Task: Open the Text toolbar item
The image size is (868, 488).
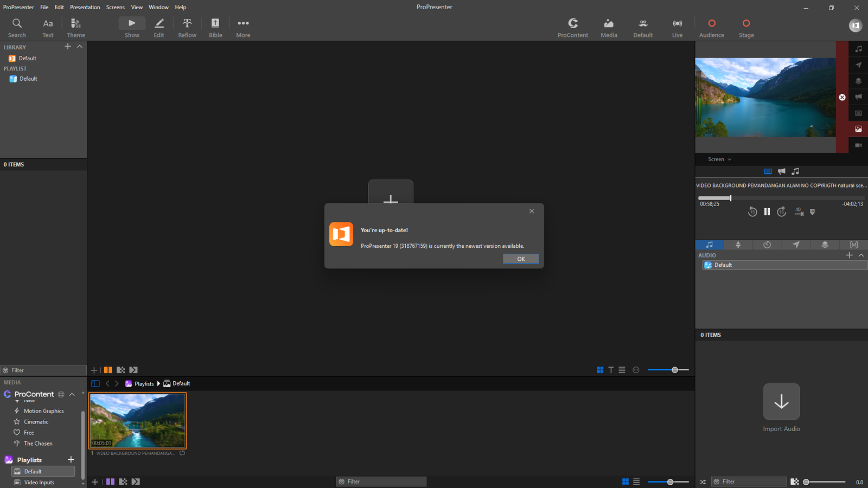Action: pos(48,28)
